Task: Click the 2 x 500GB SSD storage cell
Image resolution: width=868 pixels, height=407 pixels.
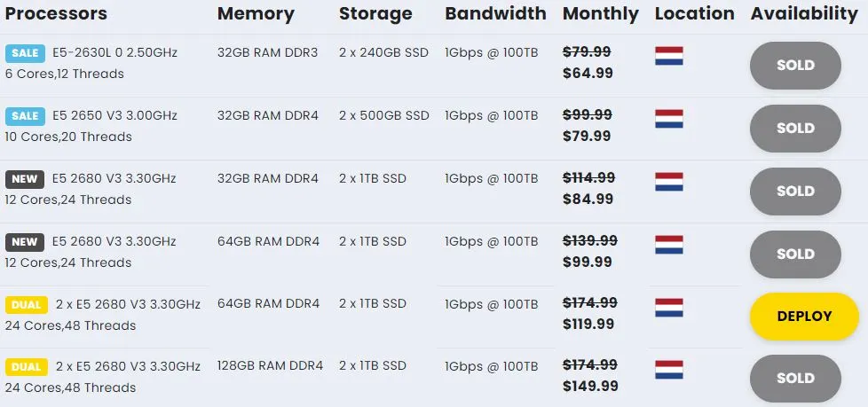Action: [384, 115]
